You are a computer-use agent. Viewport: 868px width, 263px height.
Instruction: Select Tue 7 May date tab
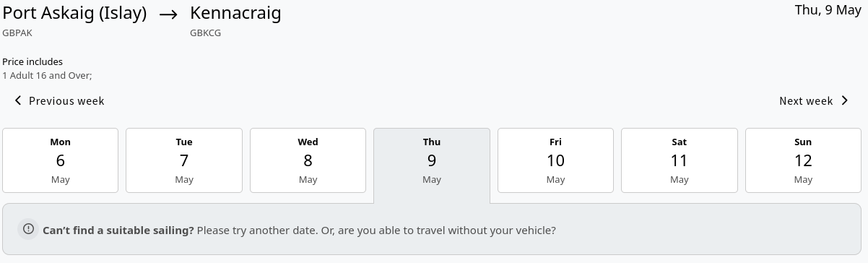point(184,160)
